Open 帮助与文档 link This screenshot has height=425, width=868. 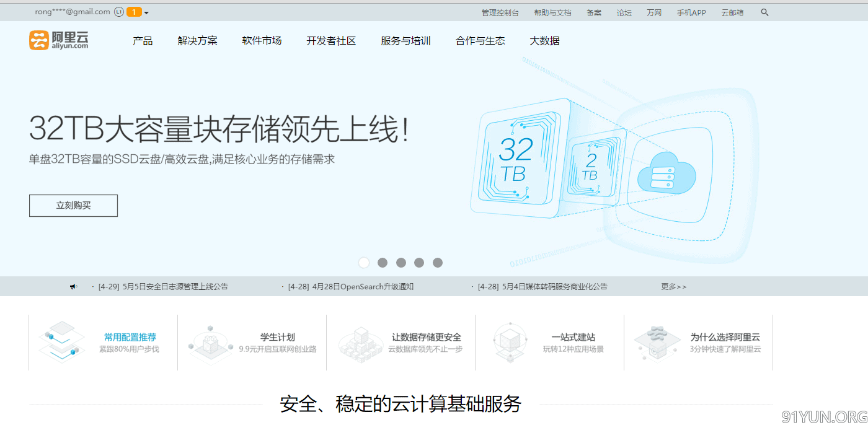click(552, 12)
